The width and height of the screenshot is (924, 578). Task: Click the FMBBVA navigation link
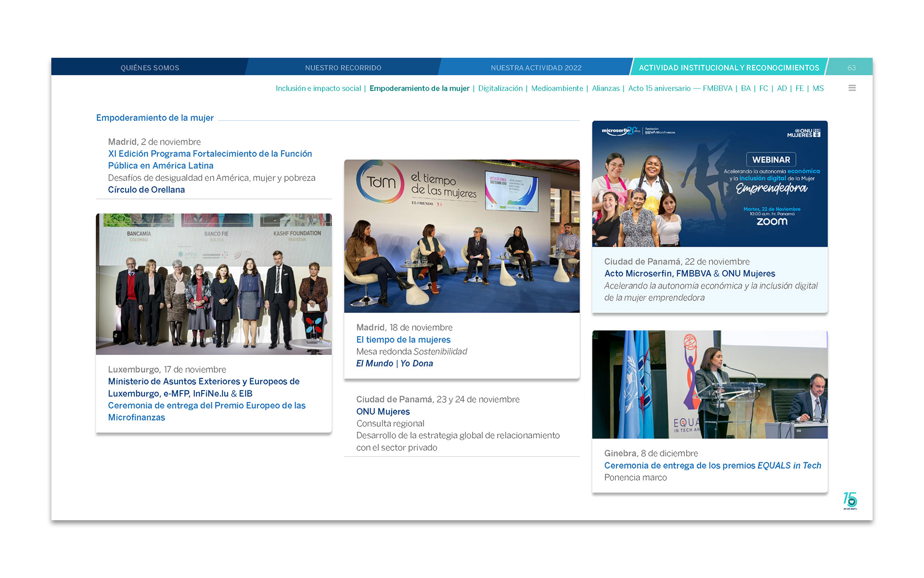tap(717, 89)
